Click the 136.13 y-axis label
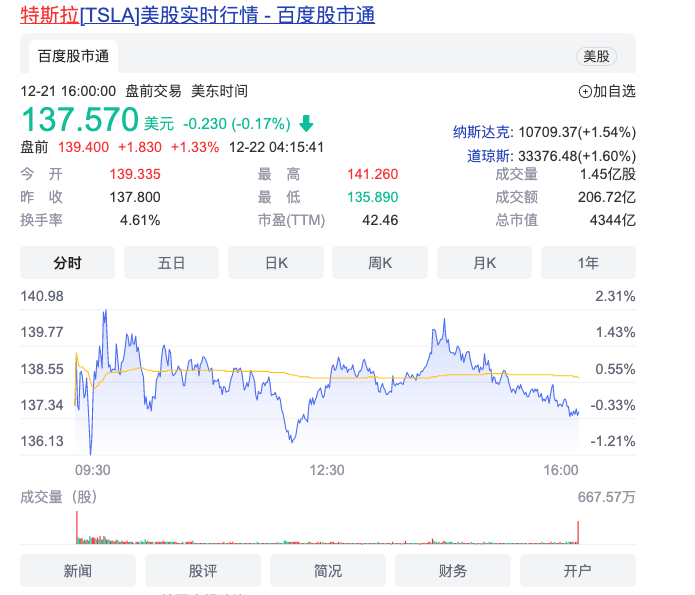The height and width of the screenshot is (595, 695). [x=42, y=441]
